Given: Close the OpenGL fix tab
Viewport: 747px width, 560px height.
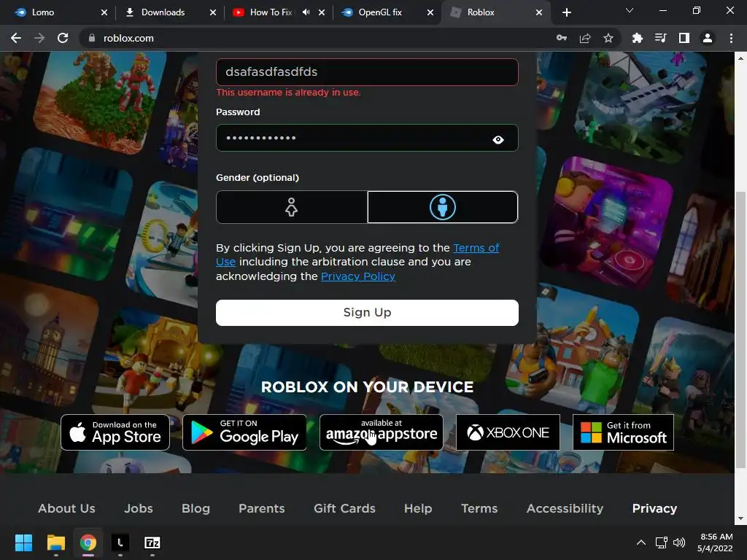Looking at the screenshot, I should 430,12.
